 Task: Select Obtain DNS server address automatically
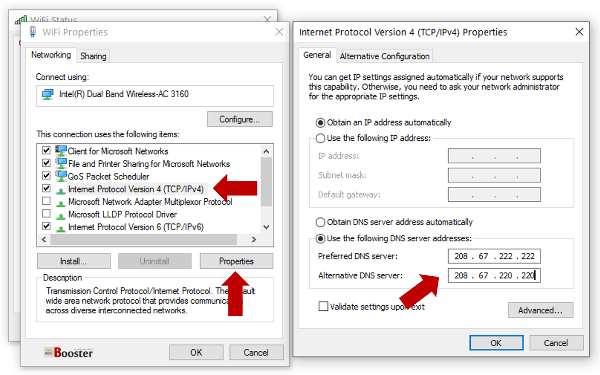320,222
